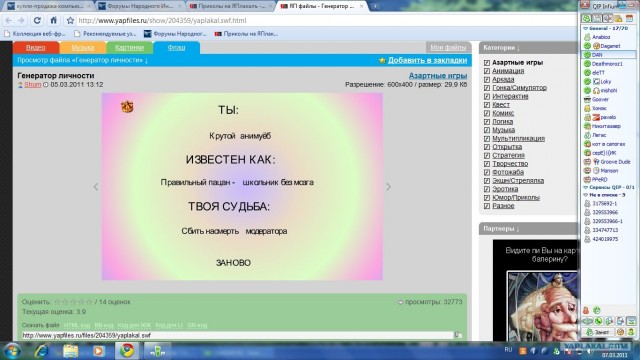The width and height of the screenshot is (640, 360).
Task: Switch to Приколы на ЯПлакалъ tab
Action: click(x=231, y=6)
